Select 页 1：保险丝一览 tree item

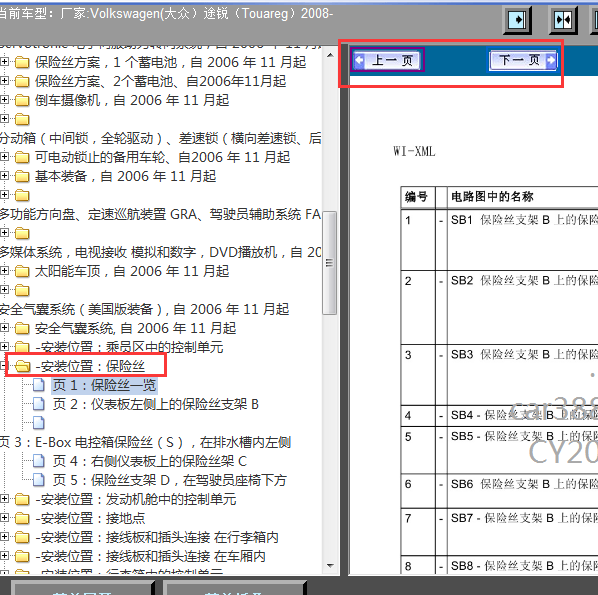104,385
